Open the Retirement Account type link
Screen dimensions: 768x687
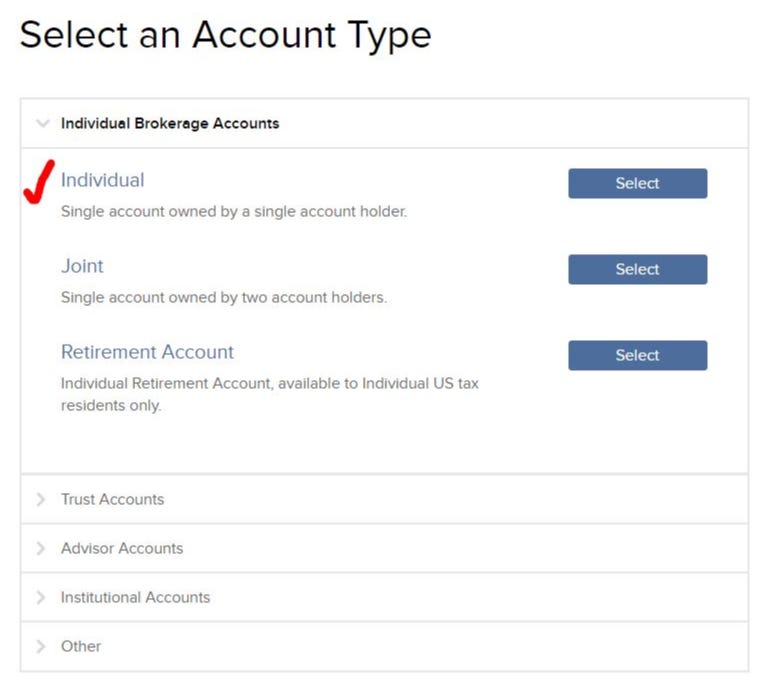click(x=147, y=352)
